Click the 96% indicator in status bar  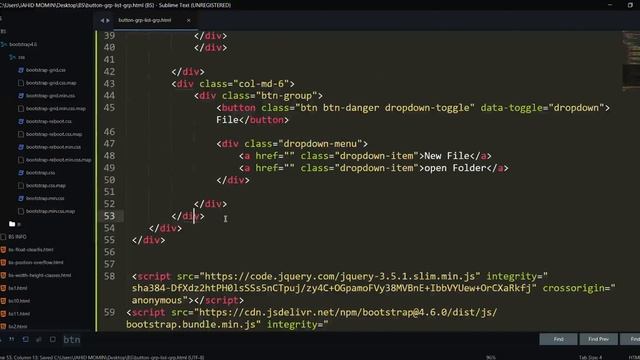point(491,357)
